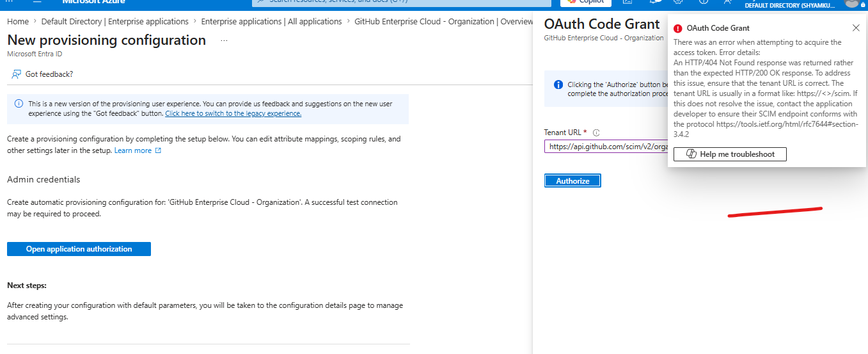Click the directory name DEFAULT DIRECTORY in header
The width and height of the screenshot is (868, 354).
790,6
